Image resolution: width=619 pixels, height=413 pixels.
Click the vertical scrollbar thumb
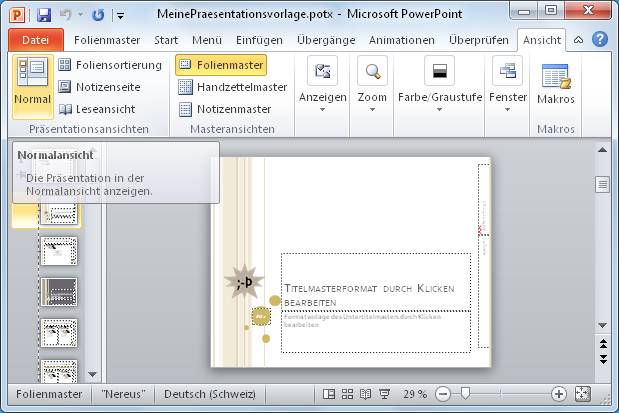tap(602, 184)
